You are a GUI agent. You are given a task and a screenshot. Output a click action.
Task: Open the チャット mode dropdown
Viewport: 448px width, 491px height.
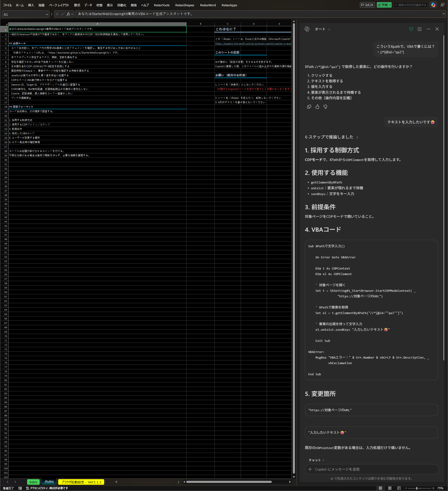(x=316, y=460)
